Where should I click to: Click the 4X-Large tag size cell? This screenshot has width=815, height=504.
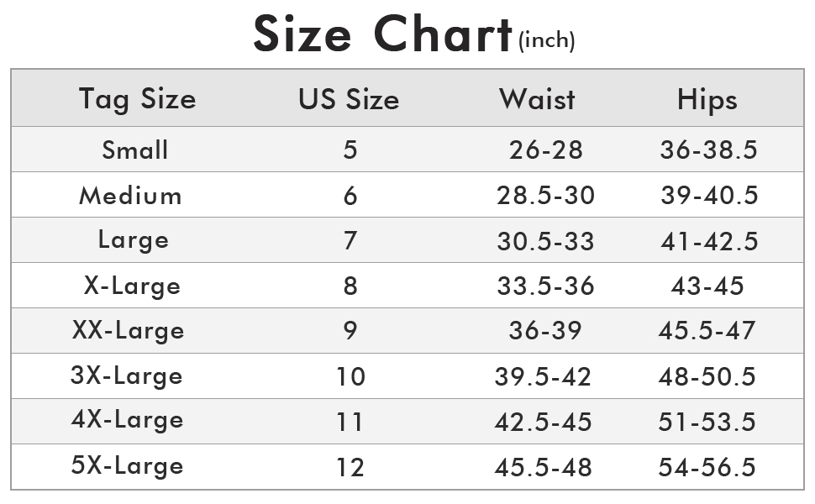(127, 421)
